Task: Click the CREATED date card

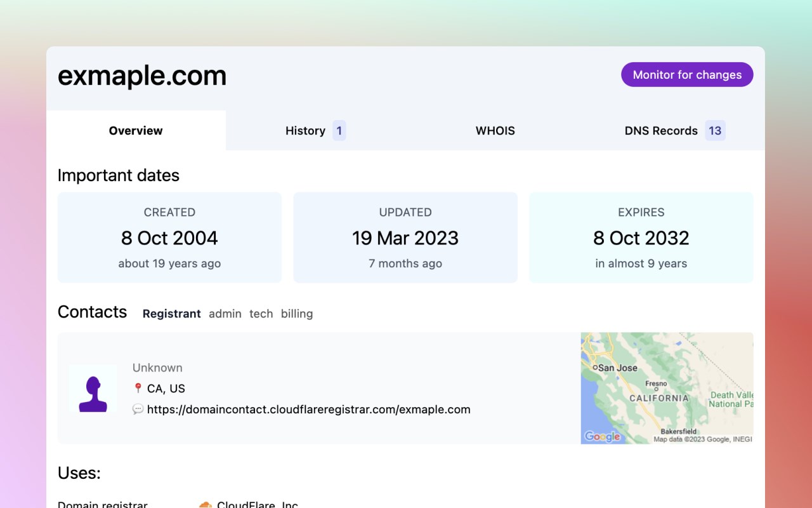Action: click(x=169, y=237)
